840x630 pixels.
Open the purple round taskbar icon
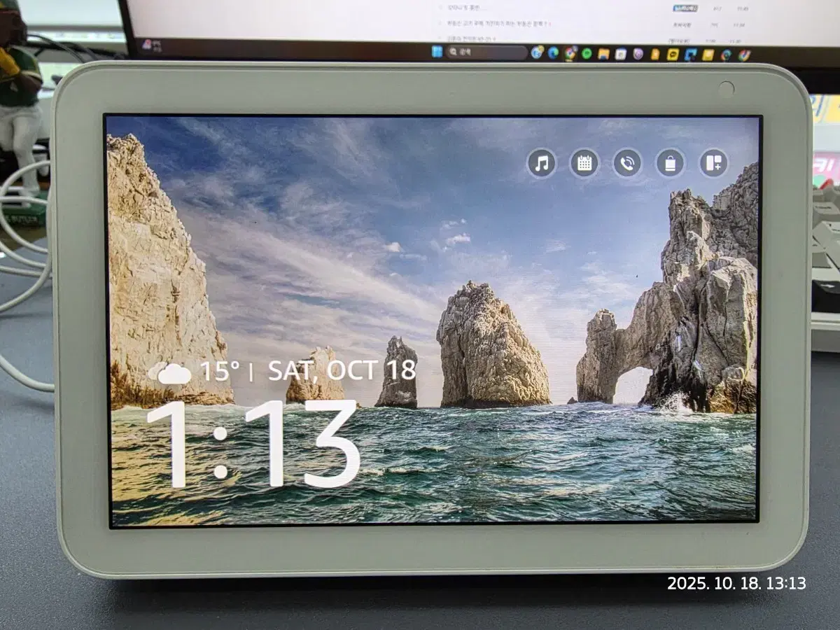point(638,54)
